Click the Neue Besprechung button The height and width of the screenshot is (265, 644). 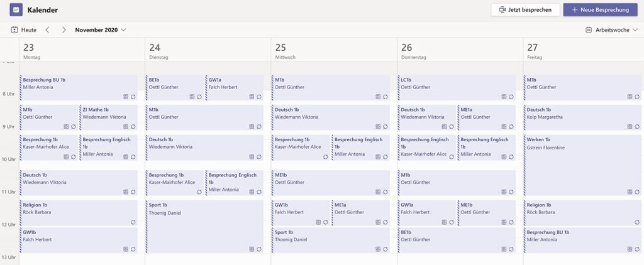tap(600, 10)
